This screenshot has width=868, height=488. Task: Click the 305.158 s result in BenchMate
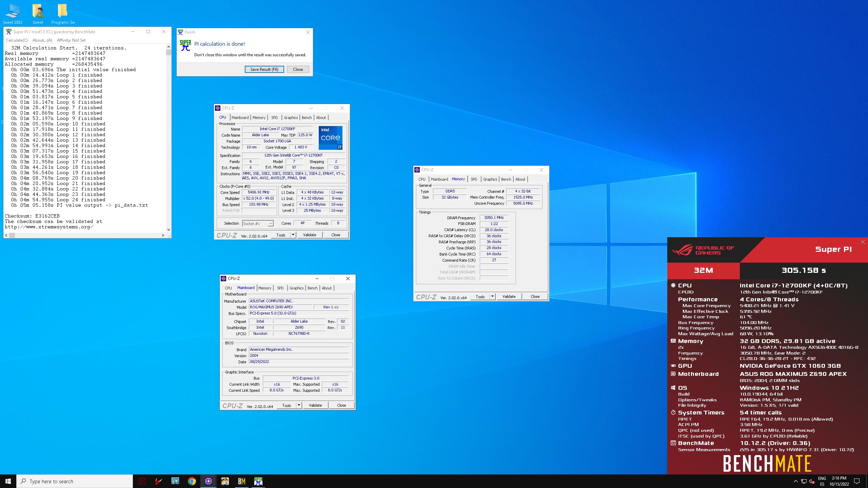[x=804, y=270]
